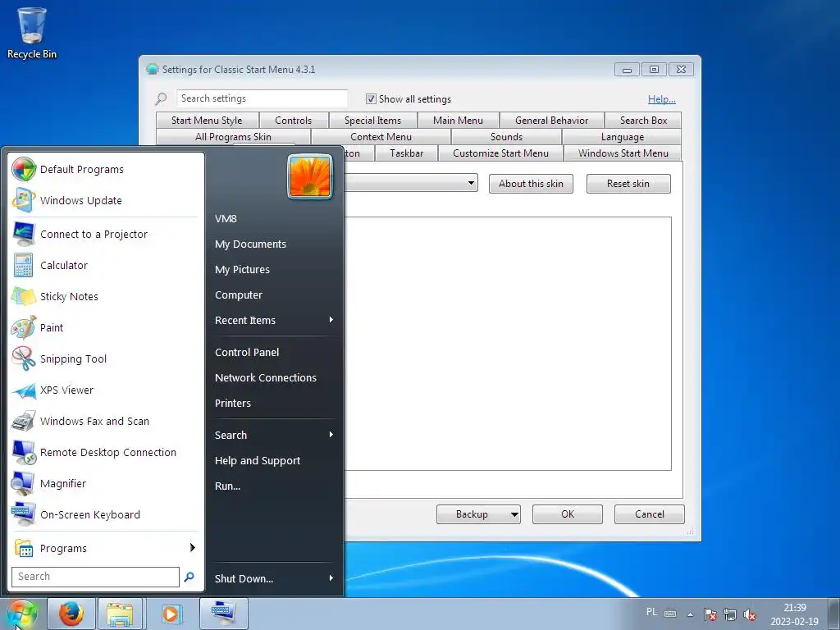The image size is (840, 630).
Task: Select Customize Start Menu tab
Action: tap(501, 153)
